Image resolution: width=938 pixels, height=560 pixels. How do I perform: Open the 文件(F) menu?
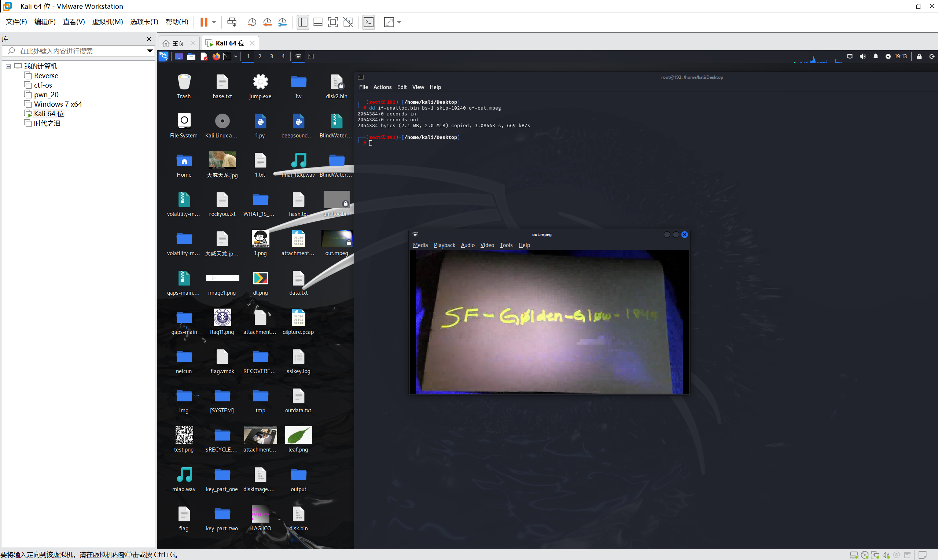pos(16,22)
